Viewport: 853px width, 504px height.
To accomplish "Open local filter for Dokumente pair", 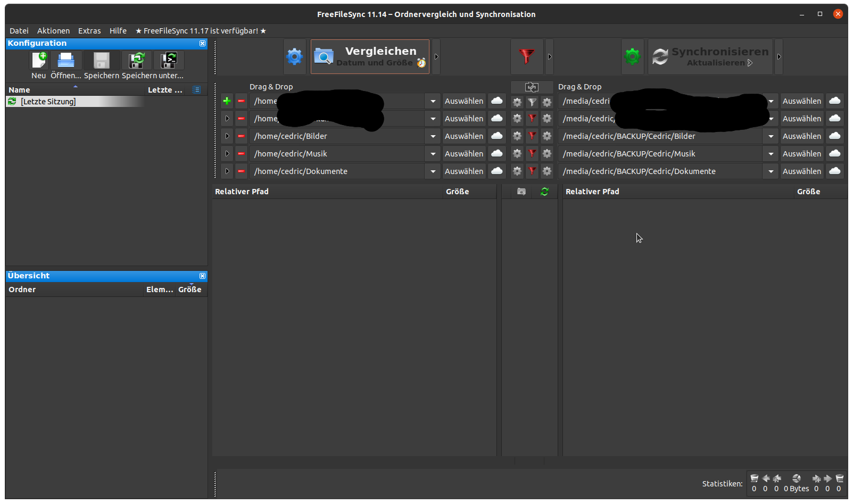I will coord(532,171).
